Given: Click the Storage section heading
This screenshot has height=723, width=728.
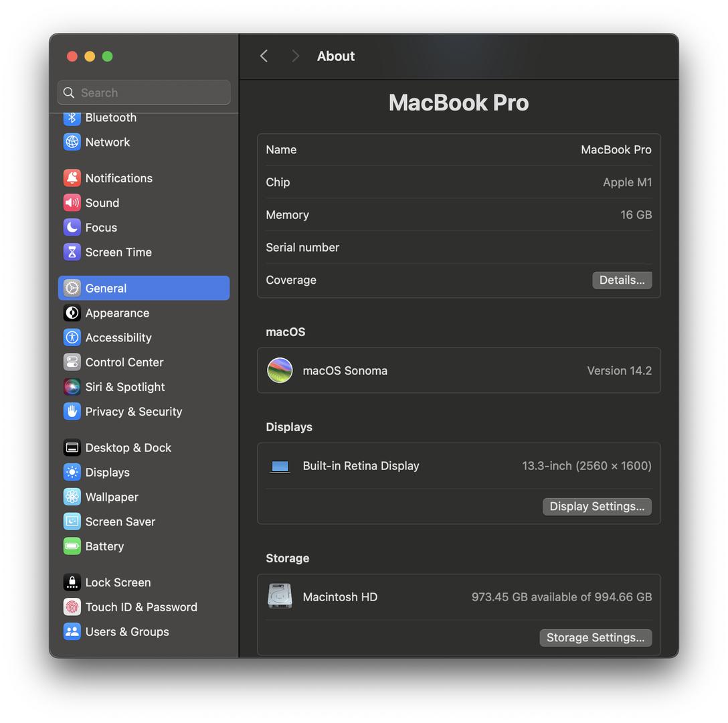Looking at the screenshot, I should click(x=288, y=558).
